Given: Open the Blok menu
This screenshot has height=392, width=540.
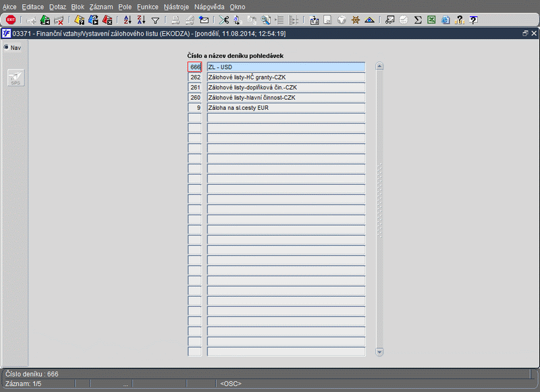Looking at the screenshot, I should pos(78,7).
